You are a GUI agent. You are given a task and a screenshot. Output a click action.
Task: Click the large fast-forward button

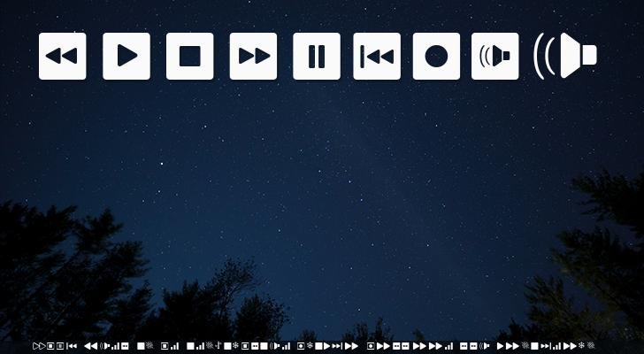[x=253, y=57]
